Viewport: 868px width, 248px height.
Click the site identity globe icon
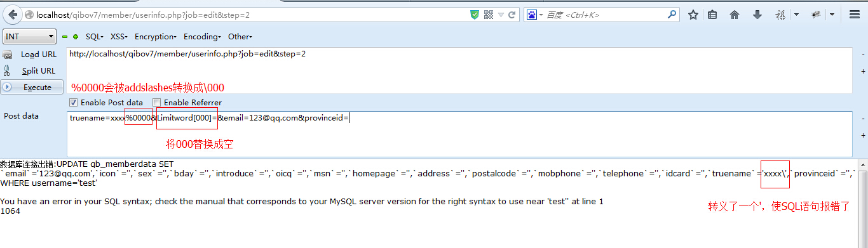click(29, 15)
